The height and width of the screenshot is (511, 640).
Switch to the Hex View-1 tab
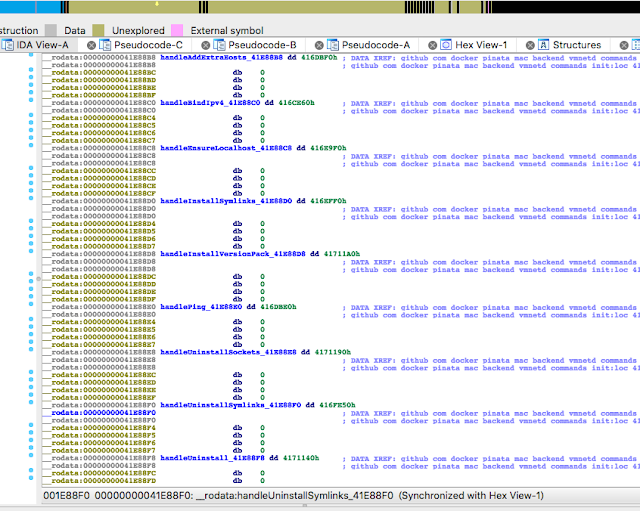[481, 45]
